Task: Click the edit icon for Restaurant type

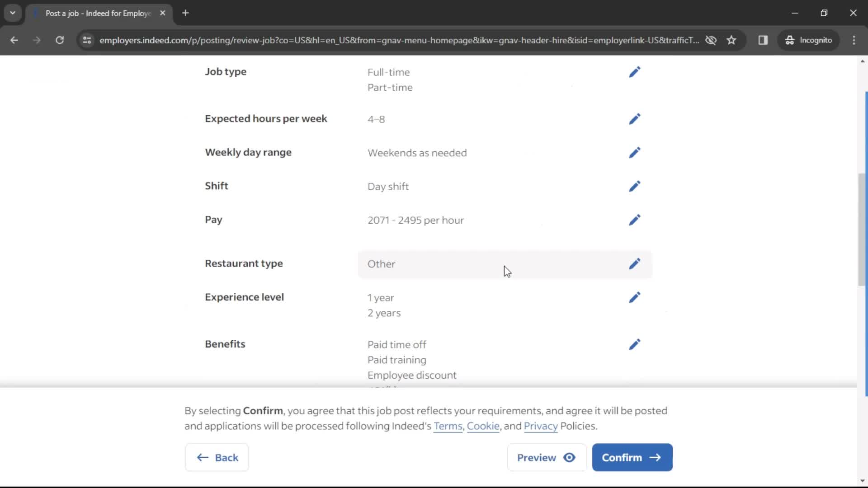Action: [x=633, y=263]
